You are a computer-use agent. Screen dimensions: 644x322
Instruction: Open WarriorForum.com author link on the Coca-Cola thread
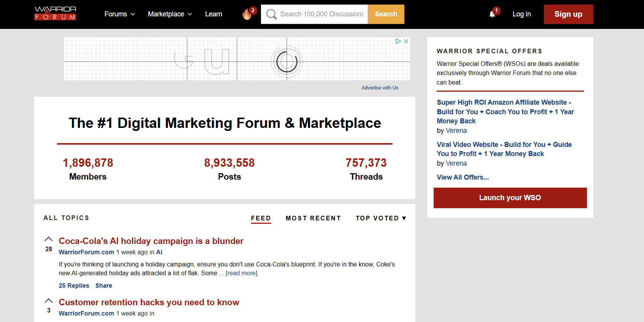[86, 252]
